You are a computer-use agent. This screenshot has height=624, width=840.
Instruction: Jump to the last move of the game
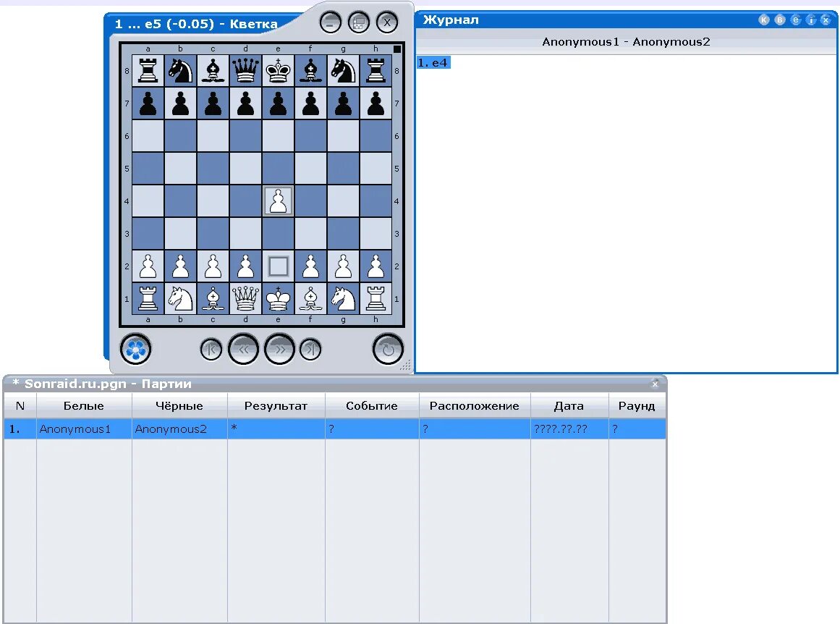(x=310, y=350)
